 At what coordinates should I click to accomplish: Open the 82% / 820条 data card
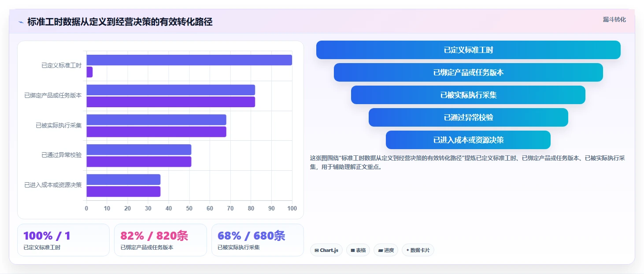tap(160, 240)
